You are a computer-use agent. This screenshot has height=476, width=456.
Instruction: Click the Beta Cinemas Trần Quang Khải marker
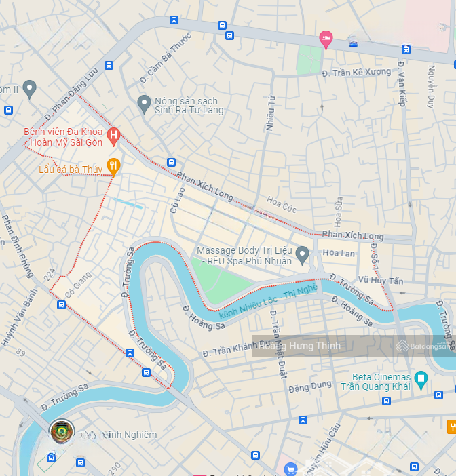coord(421,380)
